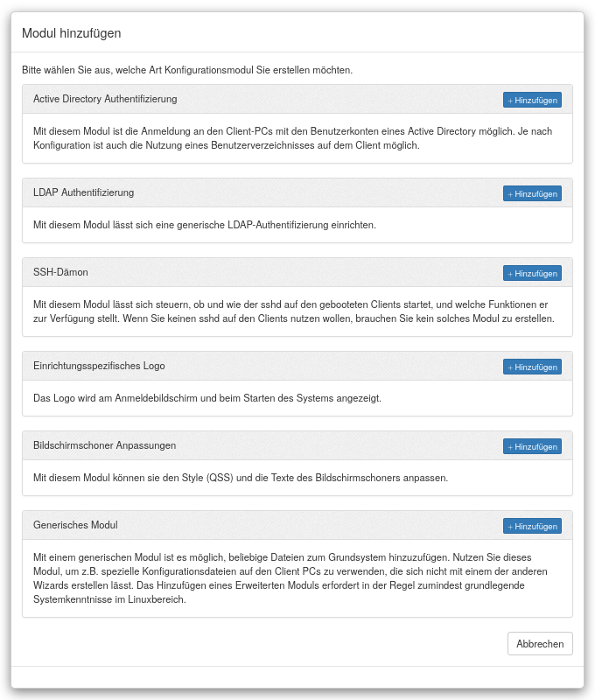Viewport: 595px width, 700px height.
Task: Click the generic LDAP description text
Action: 204,225
